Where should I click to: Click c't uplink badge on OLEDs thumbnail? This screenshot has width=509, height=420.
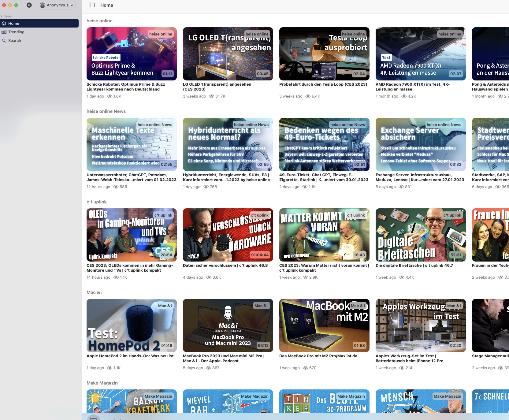[x=163, y=215]
